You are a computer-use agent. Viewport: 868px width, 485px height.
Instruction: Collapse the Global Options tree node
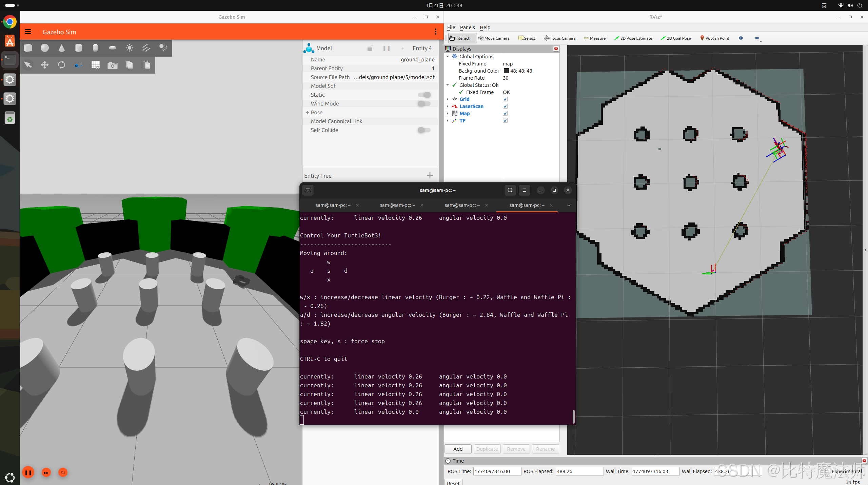pos(448,57)
